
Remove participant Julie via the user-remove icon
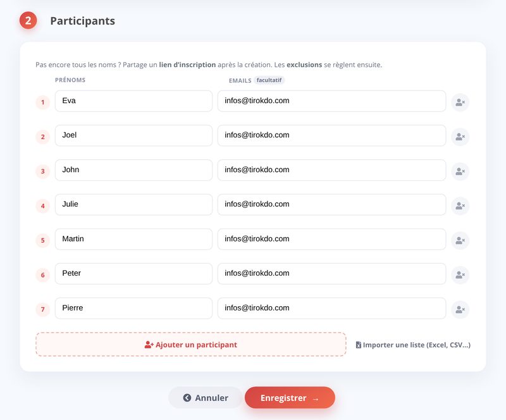coord(460,206)
